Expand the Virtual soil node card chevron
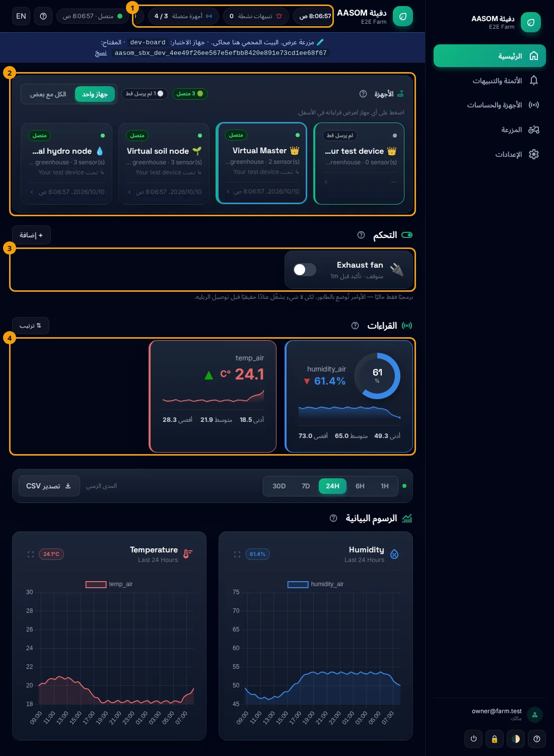 [130, 192]
